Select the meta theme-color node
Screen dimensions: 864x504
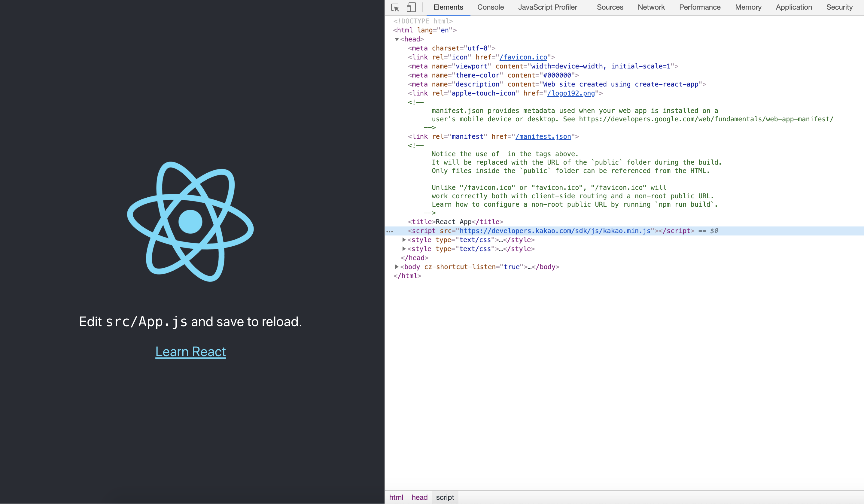(x=493, y=75)
